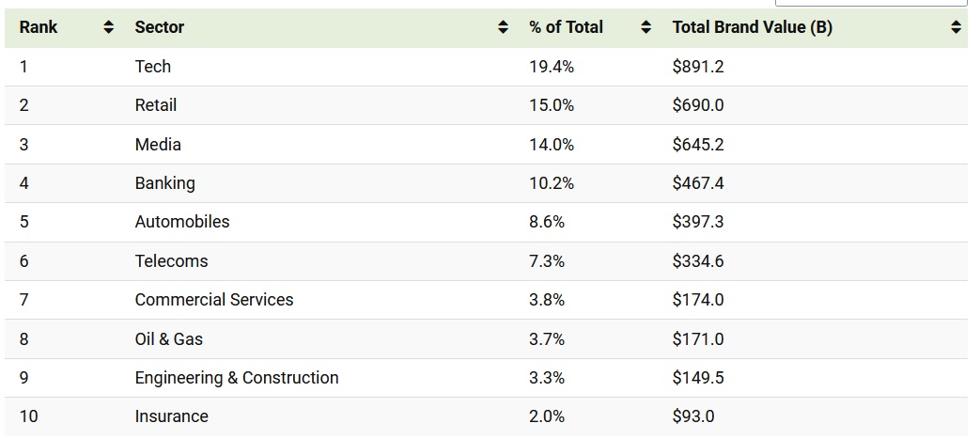
Task: Select the Automobiles sector cell
Action: point(181,222)
